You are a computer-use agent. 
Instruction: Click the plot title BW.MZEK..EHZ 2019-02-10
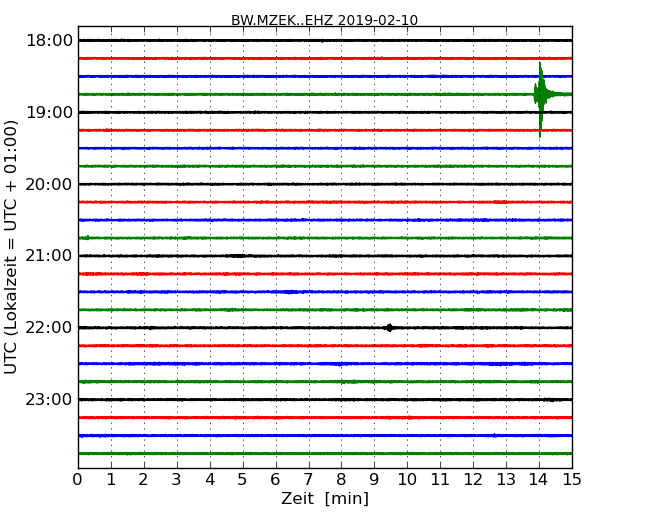(324, 20)
